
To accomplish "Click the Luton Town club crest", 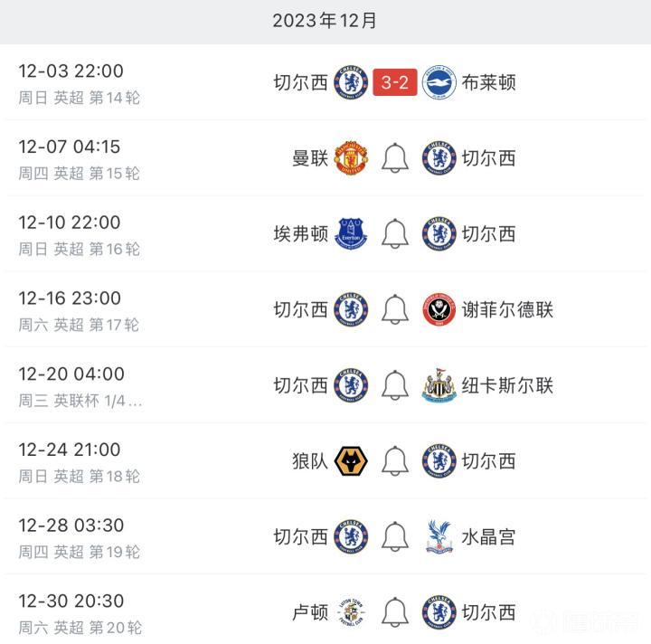I will point(351,613).
